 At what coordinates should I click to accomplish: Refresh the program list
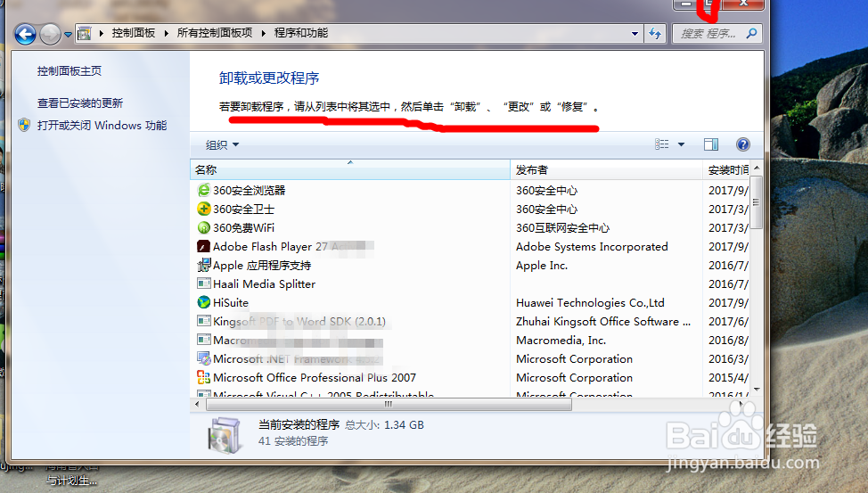tap(655, 34)
